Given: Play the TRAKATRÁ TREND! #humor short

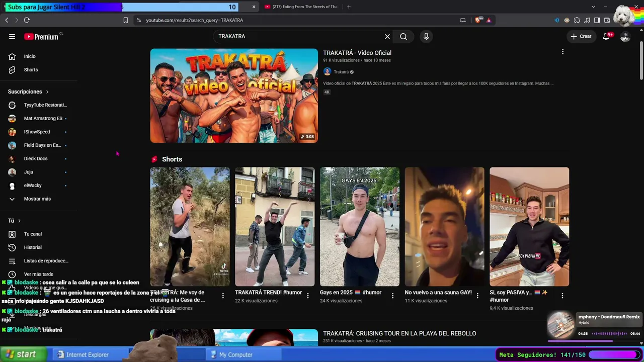Looking at the screenshot, I should (275, 227).
